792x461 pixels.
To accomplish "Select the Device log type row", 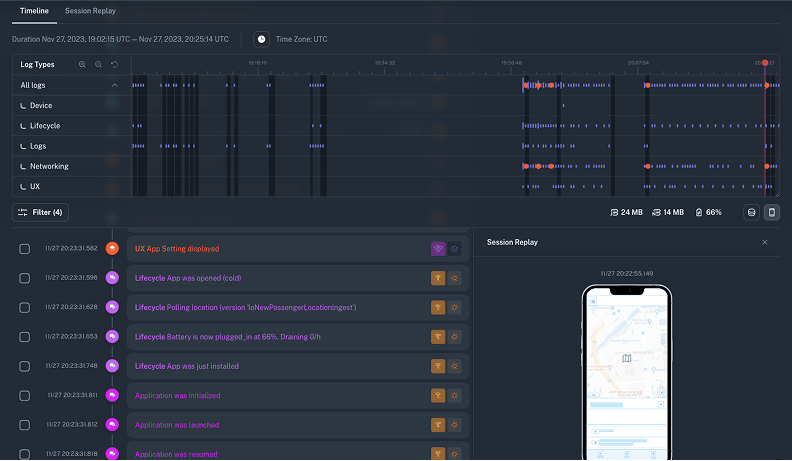I will (72, 106).
